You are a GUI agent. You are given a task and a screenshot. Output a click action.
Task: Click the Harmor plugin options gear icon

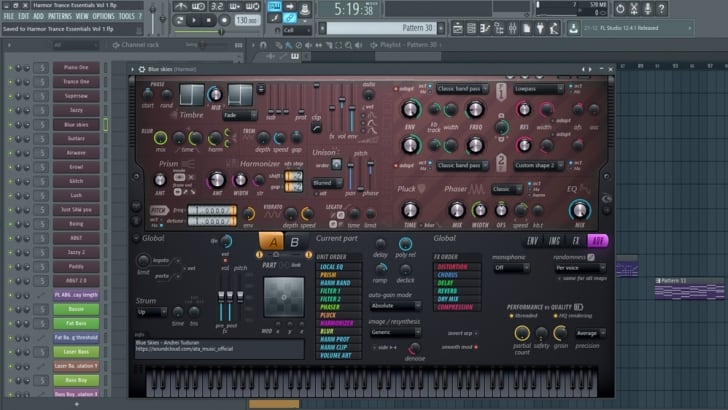click(x=142, y=69)
